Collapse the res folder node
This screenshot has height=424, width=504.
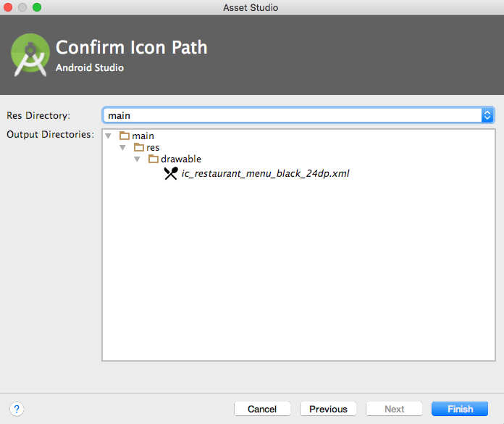122,147
